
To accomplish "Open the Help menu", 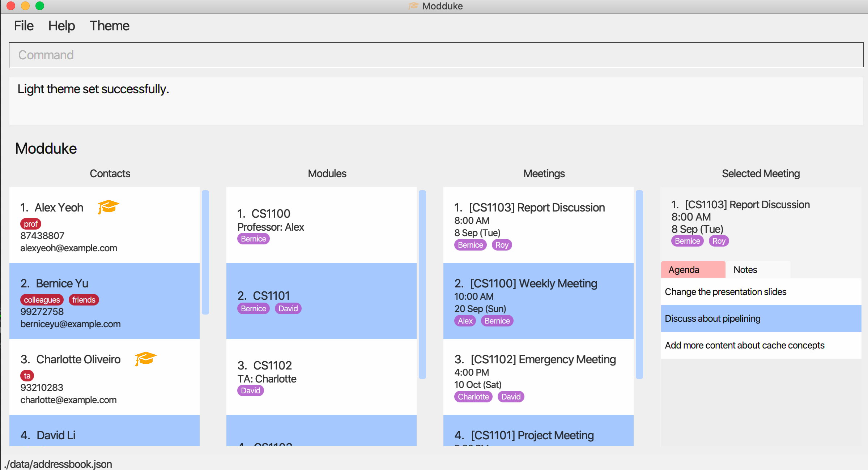I will (x=61, y=26).
